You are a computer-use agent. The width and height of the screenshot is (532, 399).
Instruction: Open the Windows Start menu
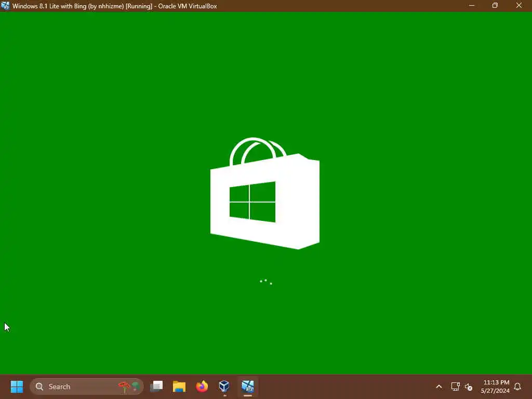tap(17, 387)
